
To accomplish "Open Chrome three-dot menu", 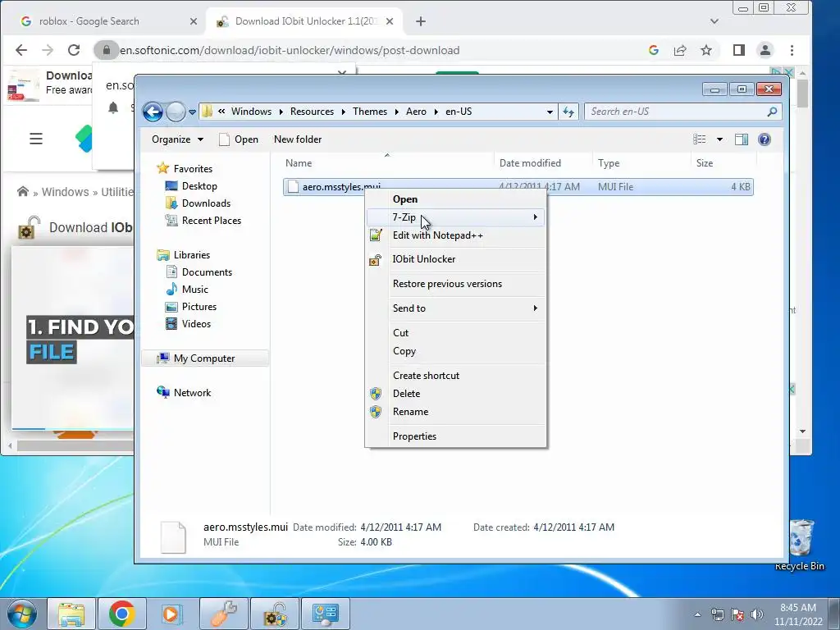I will coord(792,50).
